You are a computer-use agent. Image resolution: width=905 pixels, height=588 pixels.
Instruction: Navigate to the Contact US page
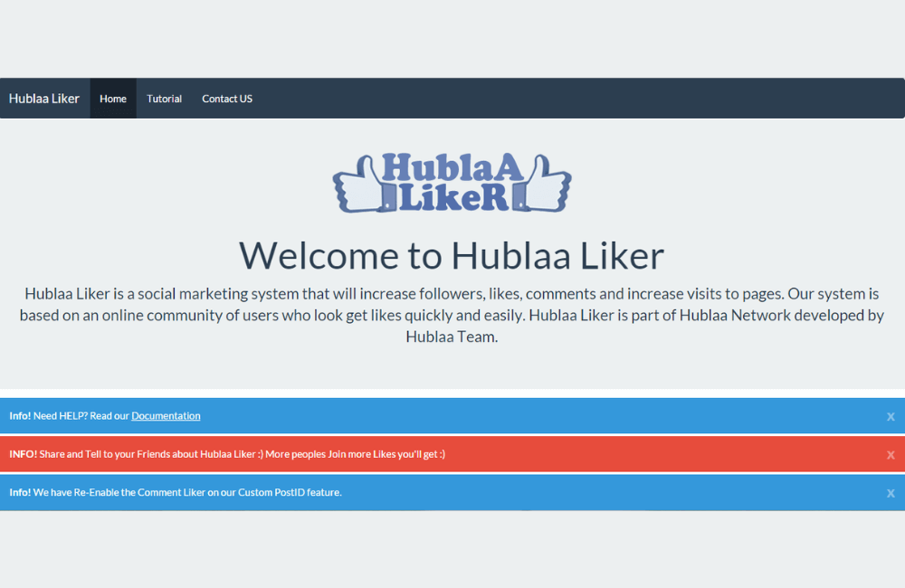point(226,98)
